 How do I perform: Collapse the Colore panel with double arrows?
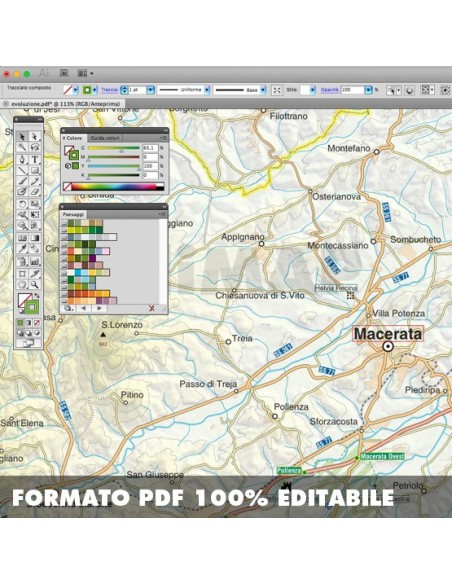pyautogui.click(x=165, y=130)
